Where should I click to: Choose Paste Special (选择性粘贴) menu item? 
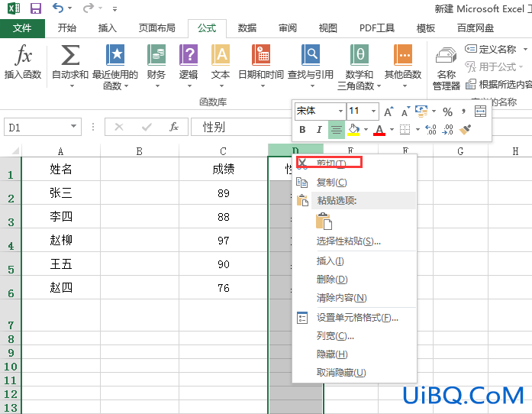(355, 241)
